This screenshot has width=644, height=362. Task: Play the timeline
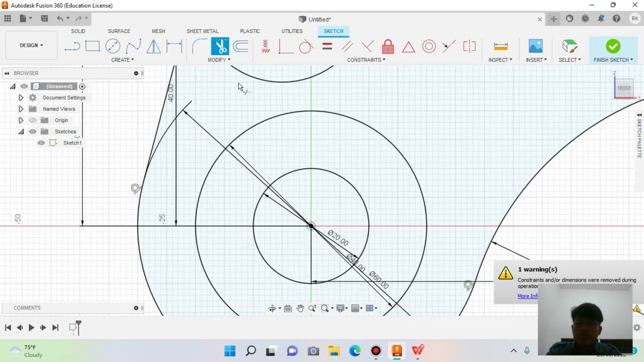[31, 327]
